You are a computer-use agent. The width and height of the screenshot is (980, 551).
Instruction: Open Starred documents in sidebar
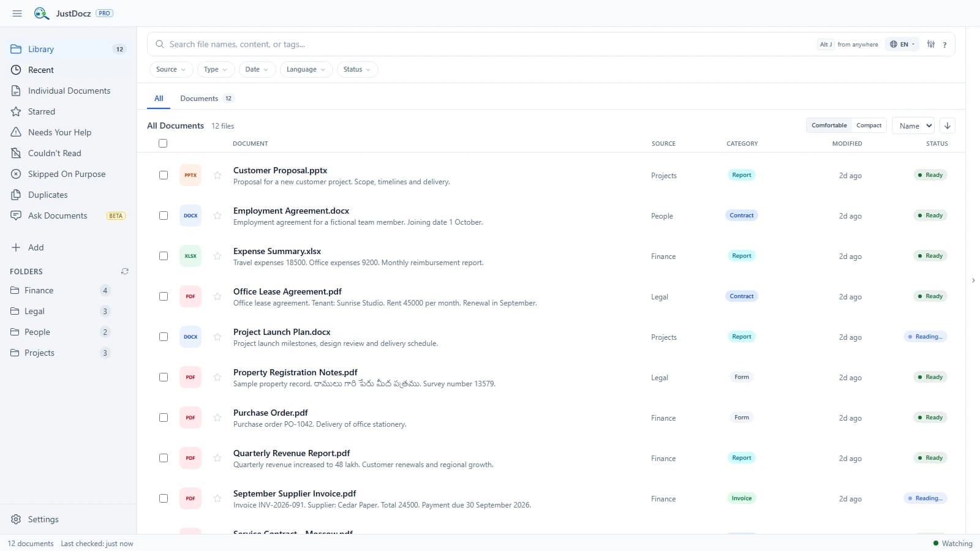point(68,111)
